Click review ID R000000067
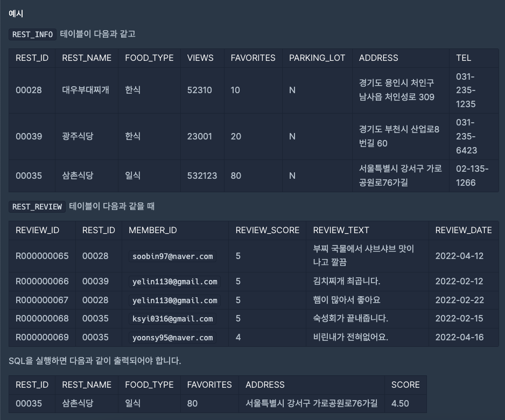Viewport: 505px width, 420px height. point(42,300)
